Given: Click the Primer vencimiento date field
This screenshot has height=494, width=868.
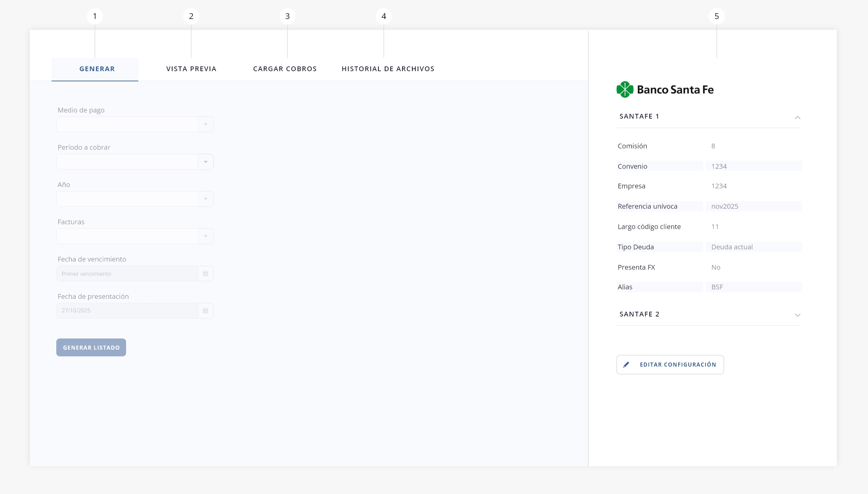Looking at the screenshot, I should click(127, 273).
